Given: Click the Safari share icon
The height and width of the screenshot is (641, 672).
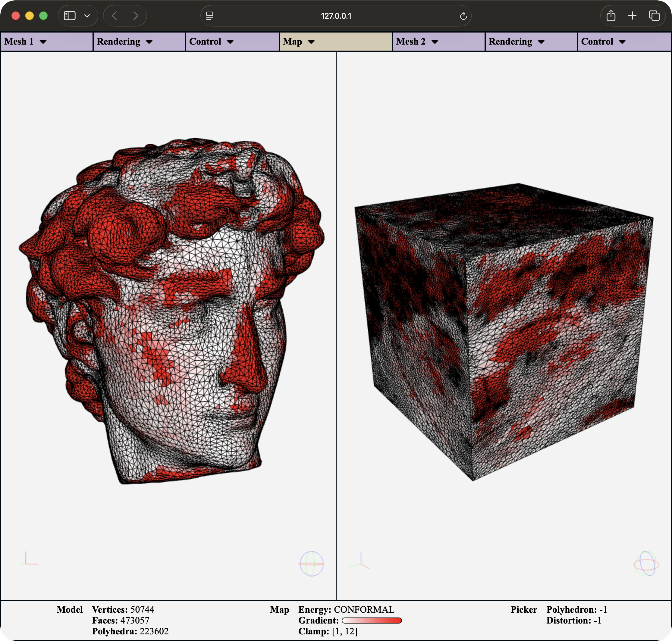Looking at the screenshot, I should [x=611, y=16].
